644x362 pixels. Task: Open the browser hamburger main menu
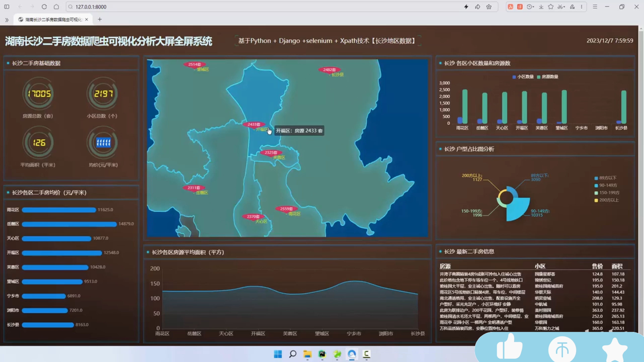[595, 7]
